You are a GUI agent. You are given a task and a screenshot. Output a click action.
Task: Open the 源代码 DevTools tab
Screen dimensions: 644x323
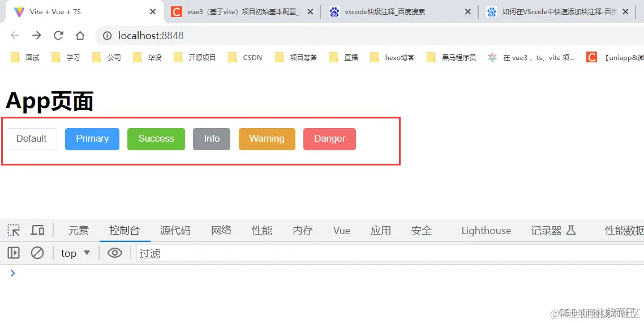pyautogui.click(x=175, y=231)
